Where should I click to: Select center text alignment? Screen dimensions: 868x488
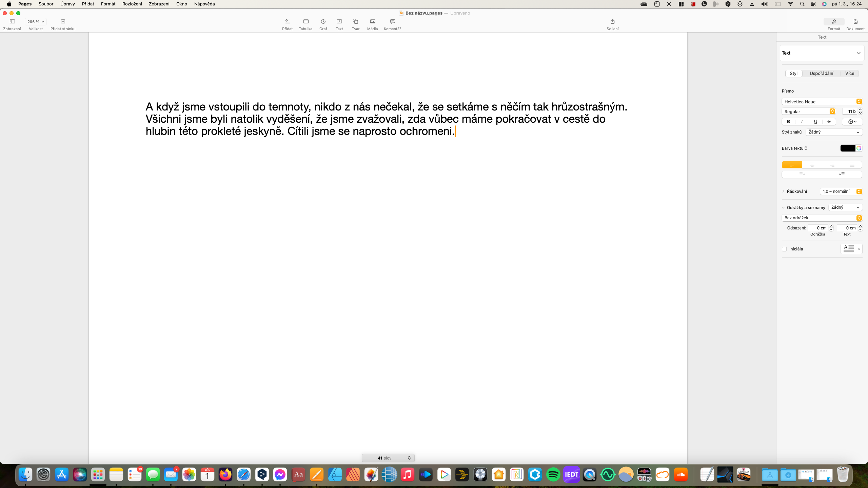click(x=812, y=165)
